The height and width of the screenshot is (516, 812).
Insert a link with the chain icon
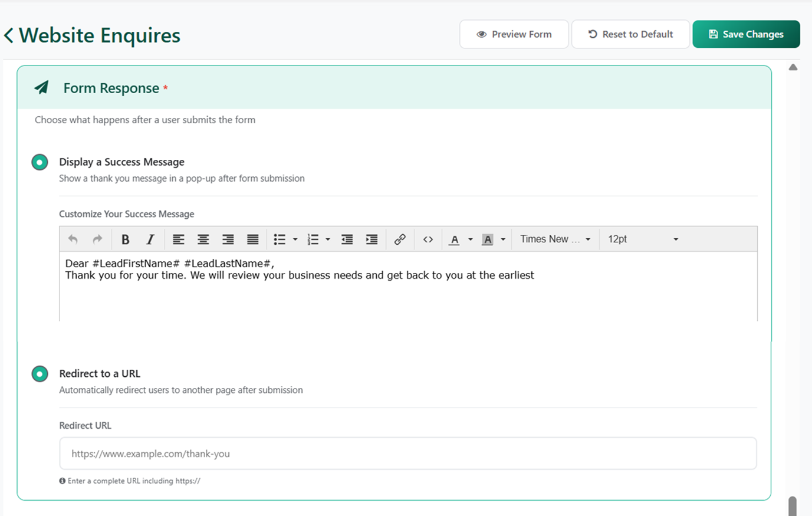400,239
